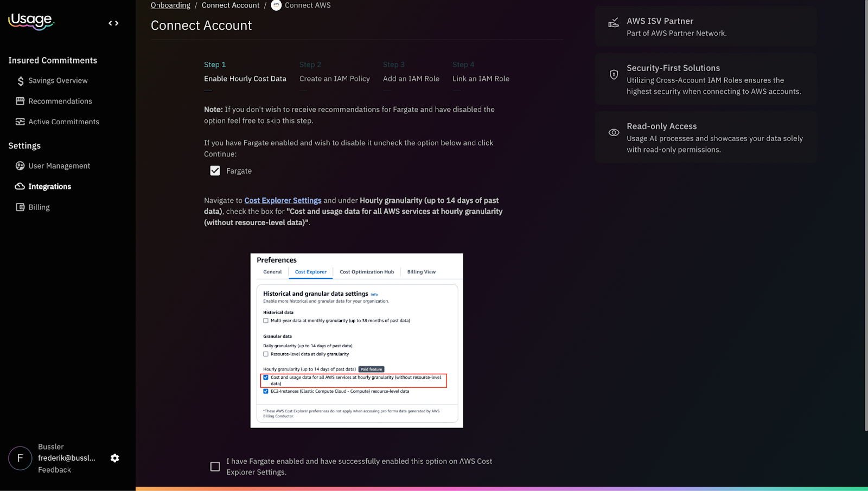868x491 pixels.
Task: Click the Active Commitments sidebar icon
Action: pos(20,122)
